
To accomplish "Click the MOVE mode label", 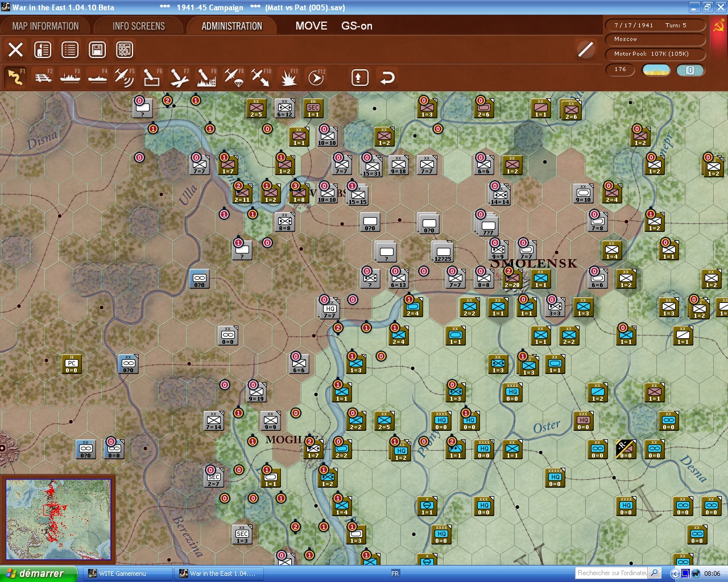I will [311, 26].
